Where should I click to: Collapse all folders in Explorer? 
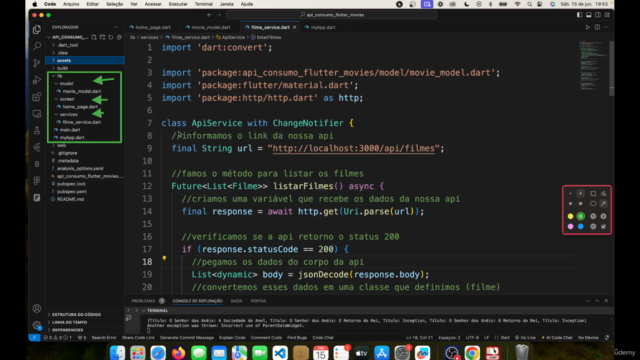(x=119, y=37)
